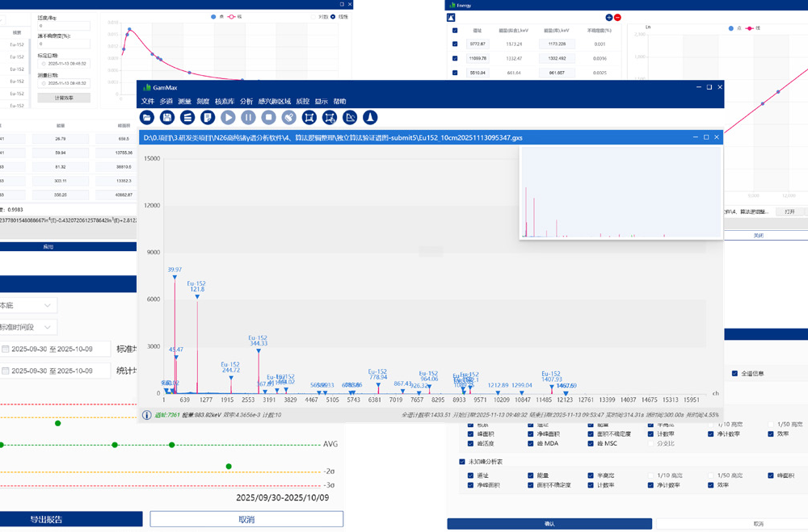
Task: Click the red minus icon in Energy window
Action: pyautogui.click(x=617, y=18)
